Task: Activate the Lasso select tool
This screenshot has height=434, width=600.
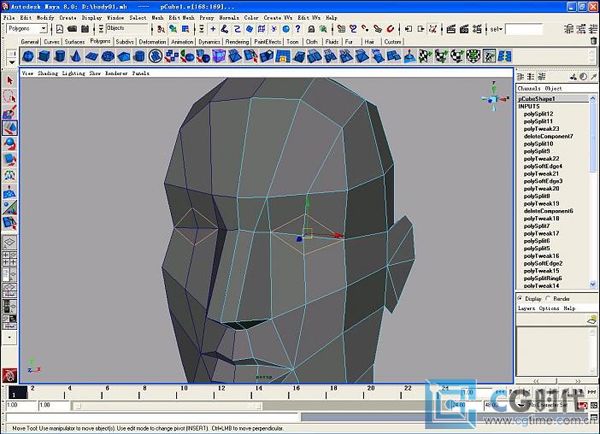Action: coord(10,96)
